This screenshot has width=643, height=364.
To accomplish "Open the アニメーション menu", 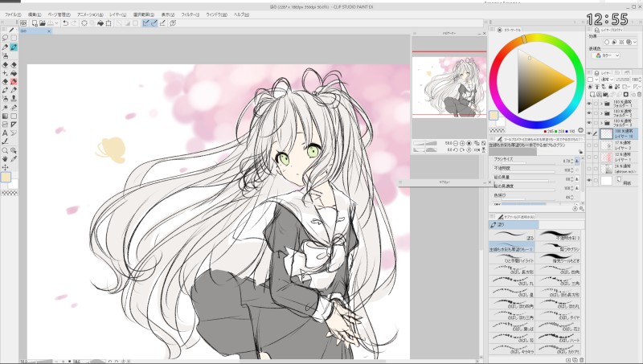I will (89, 14).
